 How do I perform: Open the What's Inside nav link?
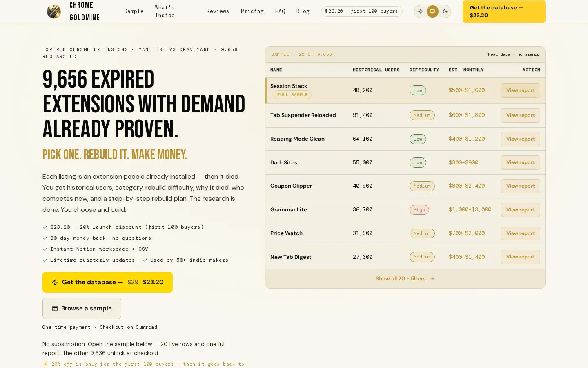click(165, 11)
